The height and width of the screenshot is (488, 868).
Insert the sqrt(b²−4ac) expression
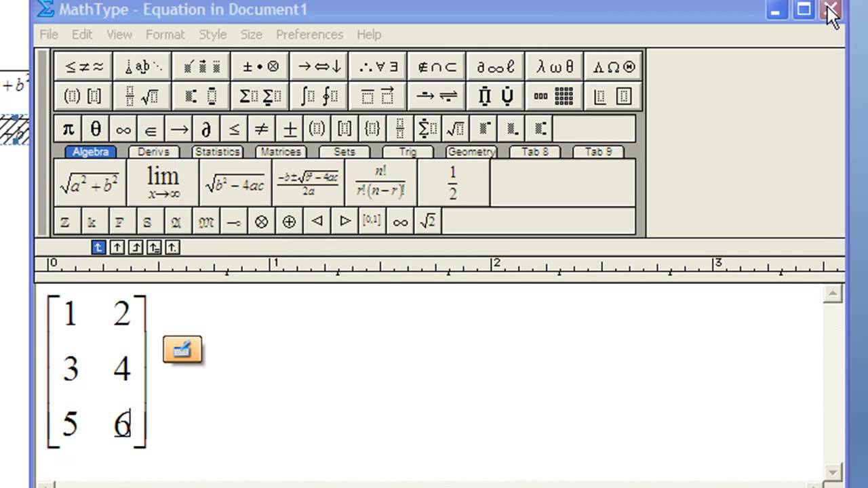coord(235,183)
